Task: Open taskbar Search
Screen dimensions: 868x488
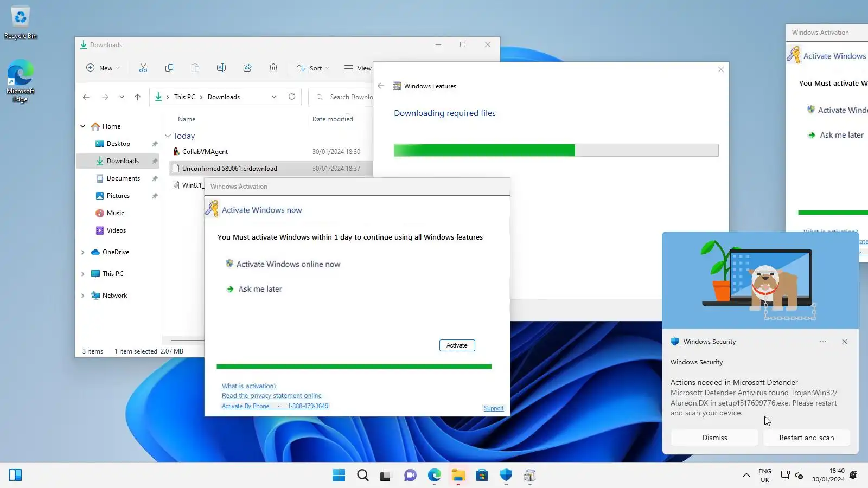Action: point(363,476)
